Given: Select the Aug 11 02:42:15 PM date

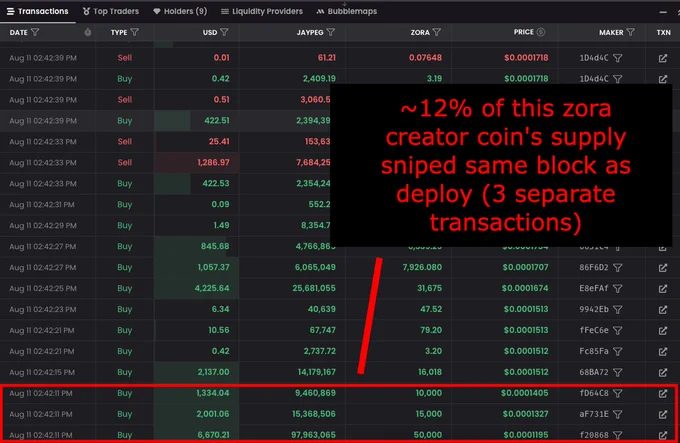Looking at the screenshot, I should point(42,372).
